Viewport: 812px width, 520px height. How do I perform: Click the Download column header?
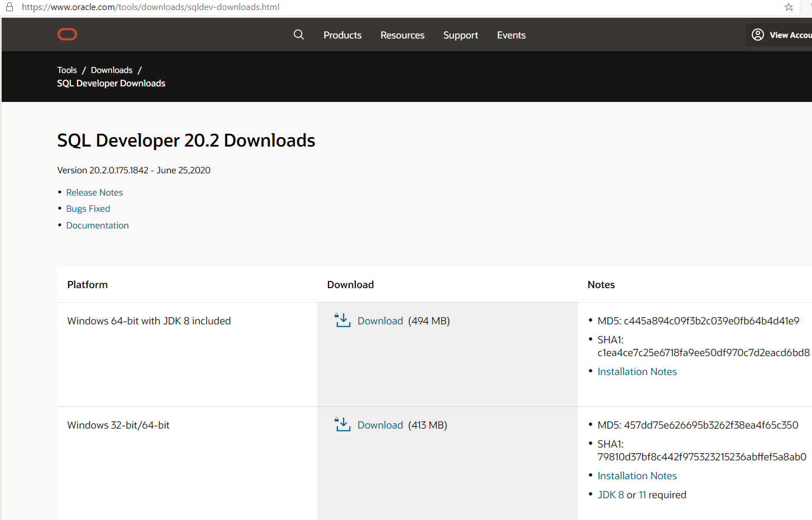350,284
